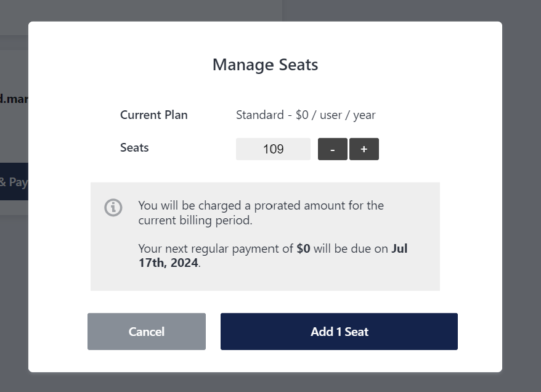Focus the Seats number field showing 109
The image size is (541, 392).
coord(273,149)
